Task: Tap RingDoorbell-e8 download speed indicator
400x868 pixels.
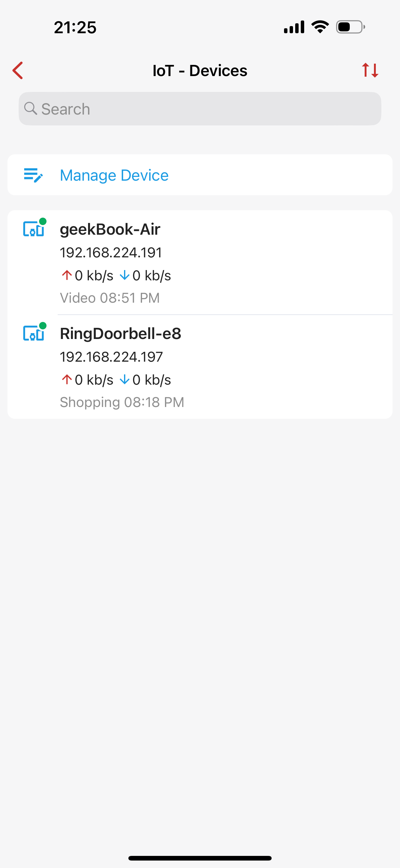Action: click(145, 380)
